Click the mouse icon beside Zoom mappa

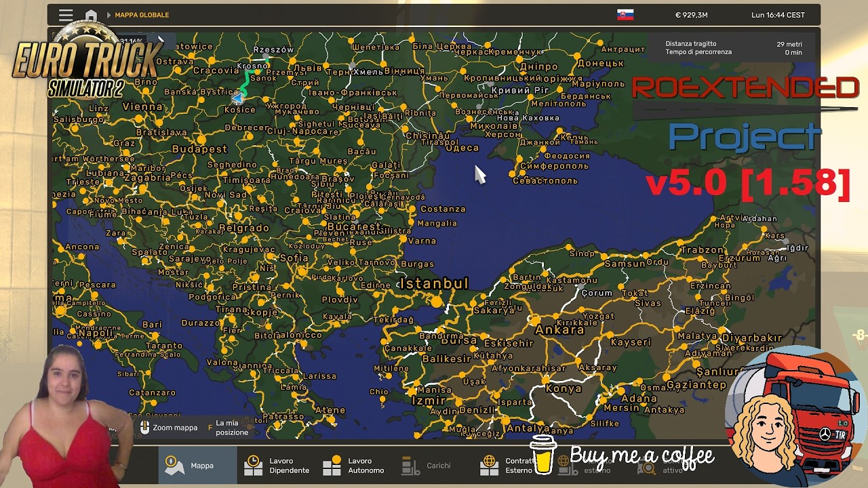144,428
